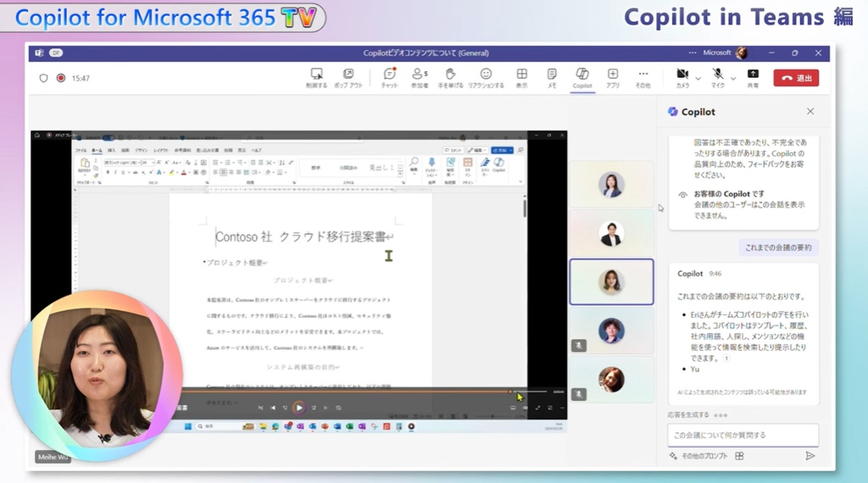Focus the この会議について何か質問する input box

pyautogui.click(x=743, y=435)
